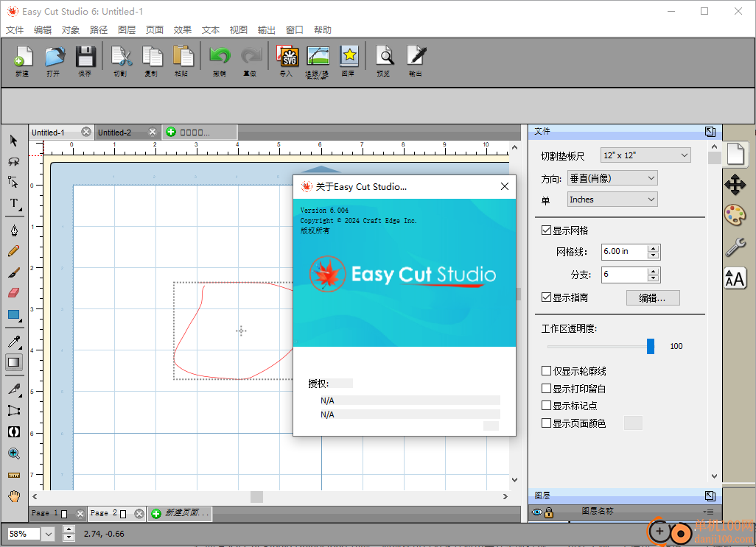Select the Eyedropper tool
This screenshot has width=756, height=547.
(x=14, y=342)
